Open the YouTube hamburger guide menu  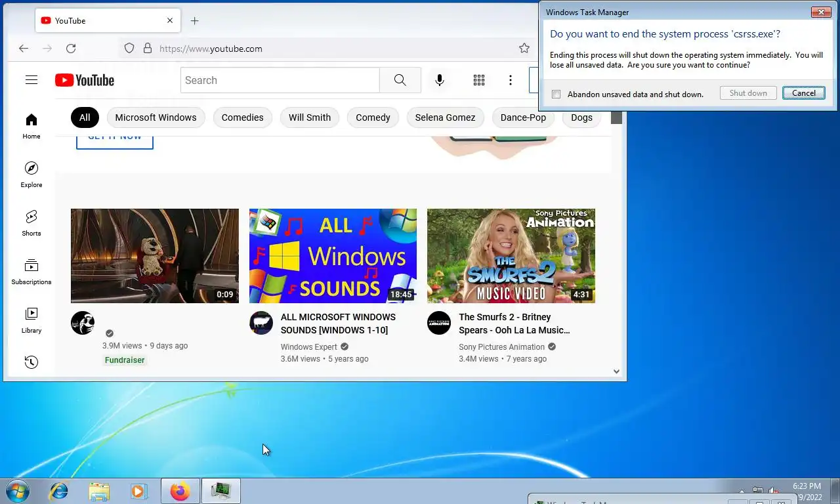point(31,80)
